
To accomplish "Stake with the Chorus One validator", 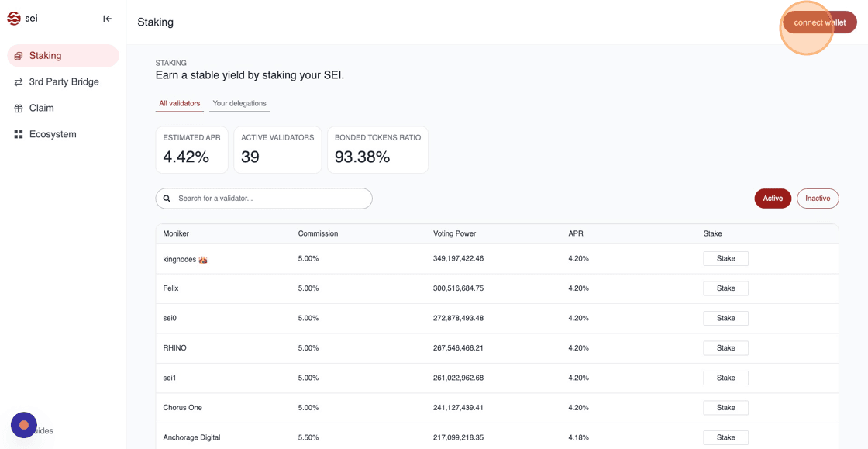I will tap(725, 408).
